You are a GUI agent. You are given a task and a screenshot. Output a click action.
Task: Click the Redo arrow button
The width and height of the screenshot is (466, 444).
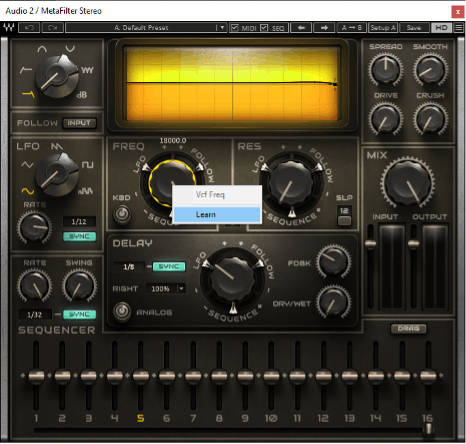coord(52,28)
